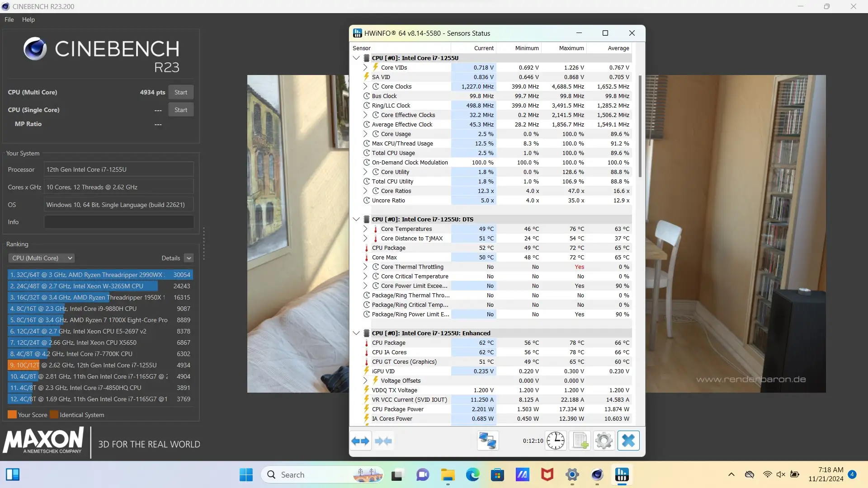This screenshot has height=488, width=868.
Task: Click the Info input field in Cinebench
Action: click(119, 222)
